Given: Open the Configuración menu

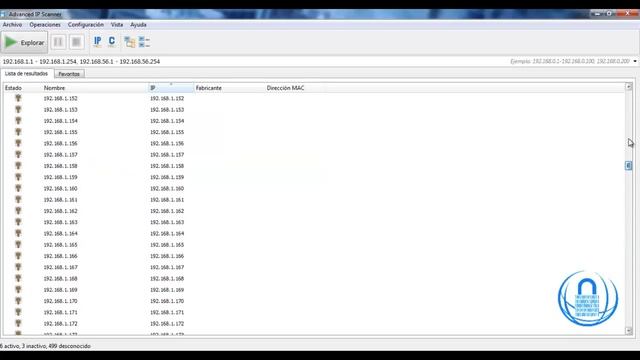Looking at the screenshot, I should tap(86, 24).
